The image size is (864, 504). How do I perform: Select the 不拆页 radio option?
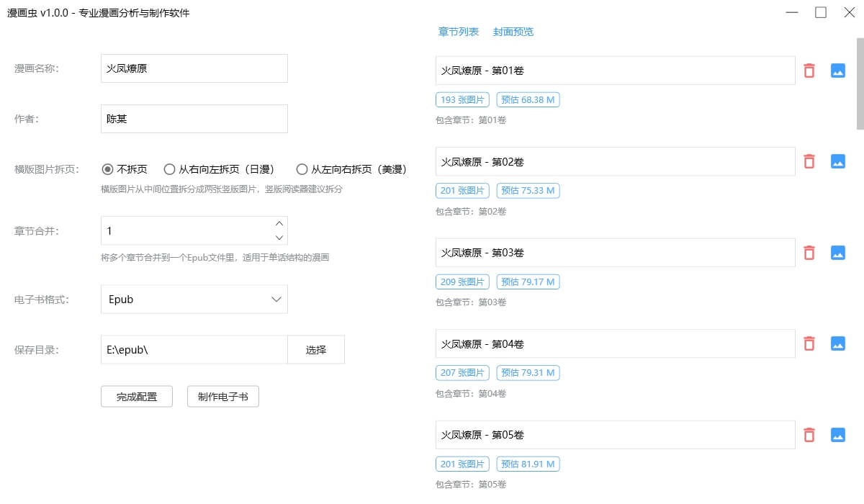tap(108, 169)
